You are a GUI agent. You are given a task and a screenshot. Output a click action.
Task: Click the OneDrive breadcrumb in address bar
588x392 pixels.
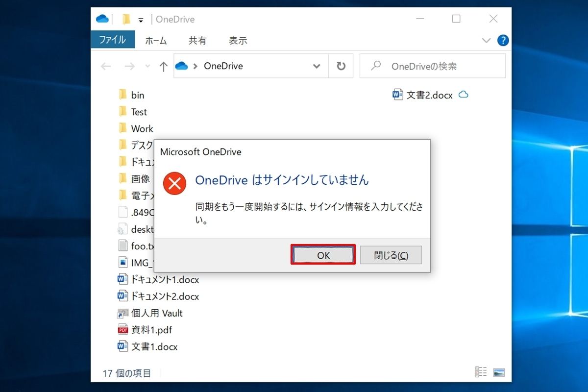(223, 66)
